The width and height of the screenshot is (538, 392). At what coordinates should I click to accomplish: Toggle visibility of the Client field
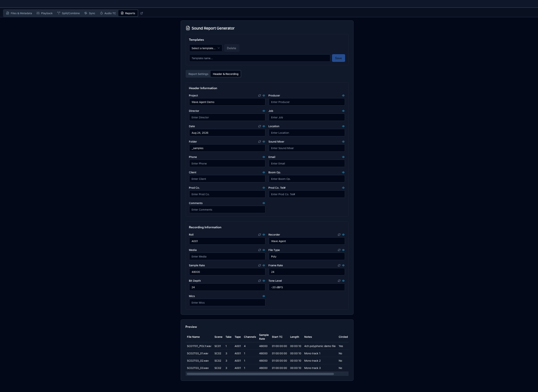click(x=264, y=172)
